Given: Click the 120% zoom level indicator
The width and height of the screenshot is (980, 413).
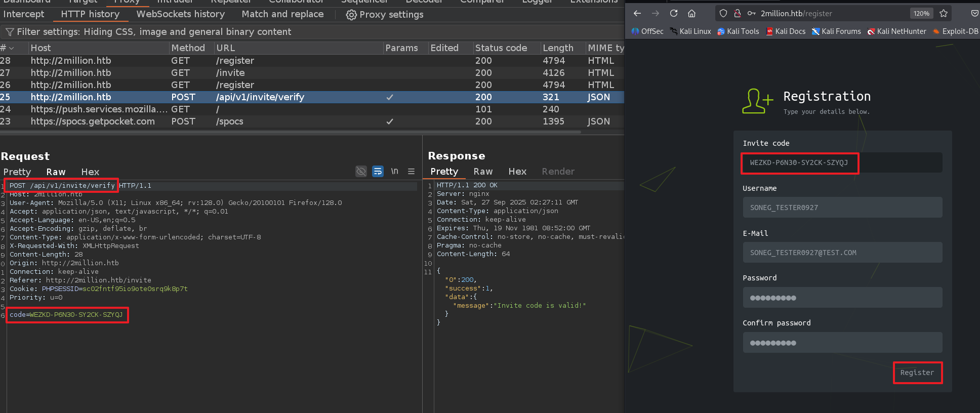Looking at the screenshot, I should coord(921,14).
